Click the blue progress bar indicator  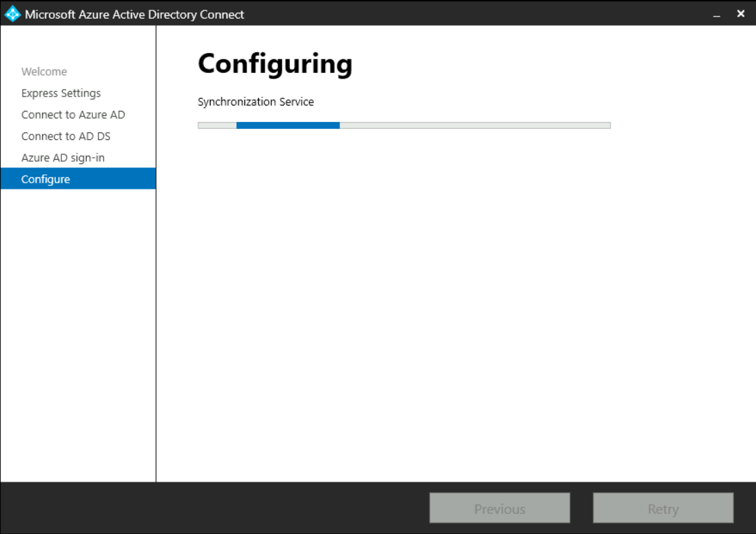pos(288,125)
